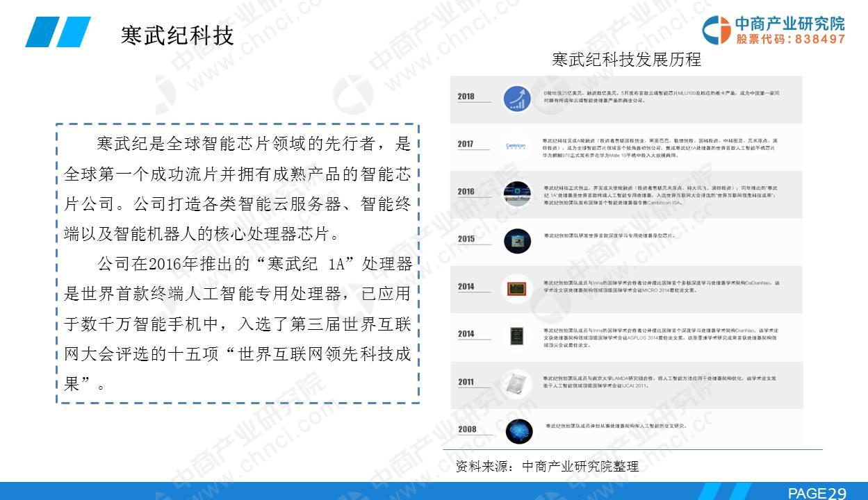868x500 pixels.
Task: Click the 资料来源：中商产业研究院整理 source note
Action: point(547,466)
